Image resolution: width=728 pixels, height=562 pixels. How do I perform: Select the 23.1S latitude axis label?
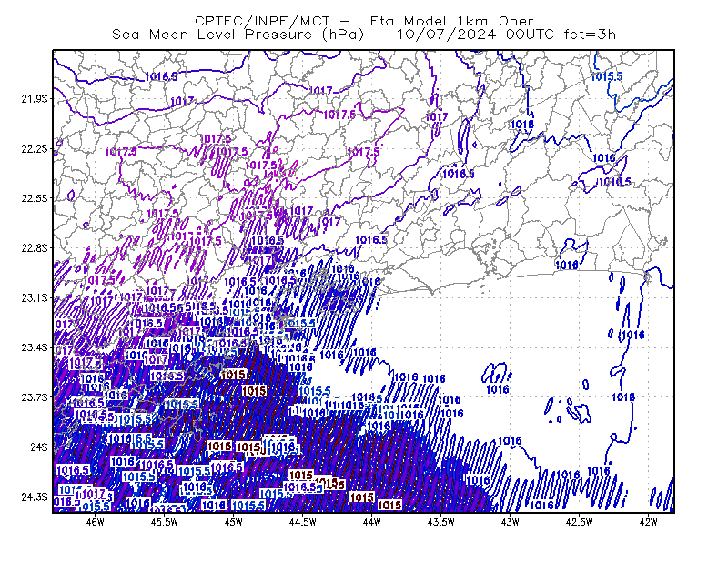pyautogui.click(x=34, y=298)
